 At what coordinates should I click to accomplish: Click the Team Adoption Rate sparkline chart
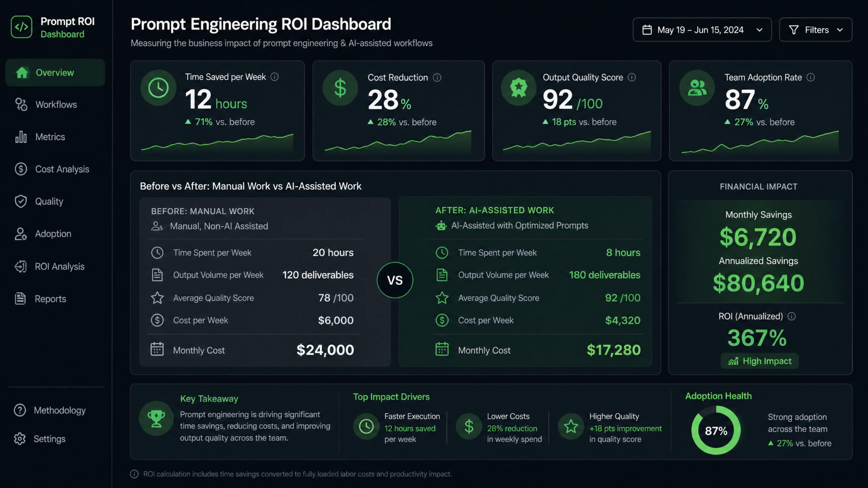760,142
